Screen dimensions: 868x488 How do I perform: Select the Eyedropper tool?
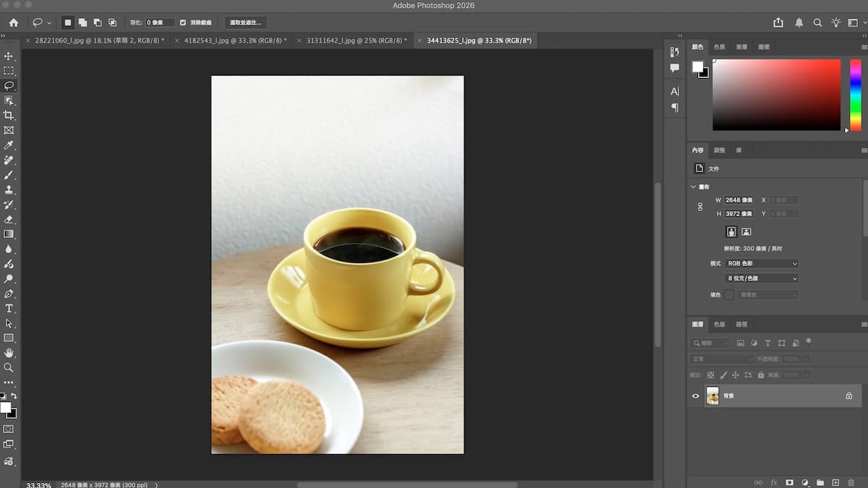point(9,145)
